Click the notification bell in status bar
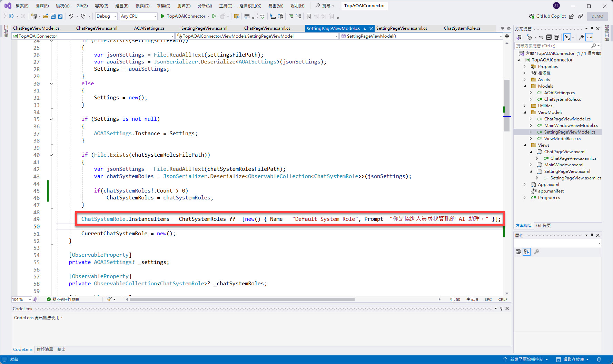Image resolution: width=613 pixels, height=364 pixels. point(599,360)
